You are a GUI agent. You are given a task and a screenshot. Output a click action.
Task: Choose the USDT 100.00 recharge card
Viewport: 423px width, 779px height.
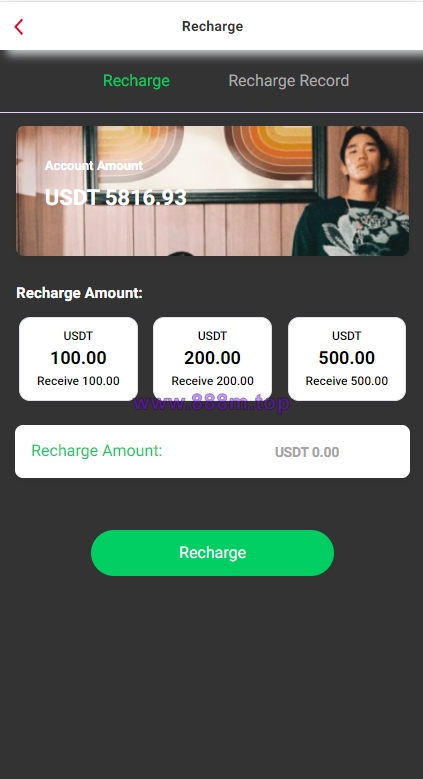[x=79, y=359]
